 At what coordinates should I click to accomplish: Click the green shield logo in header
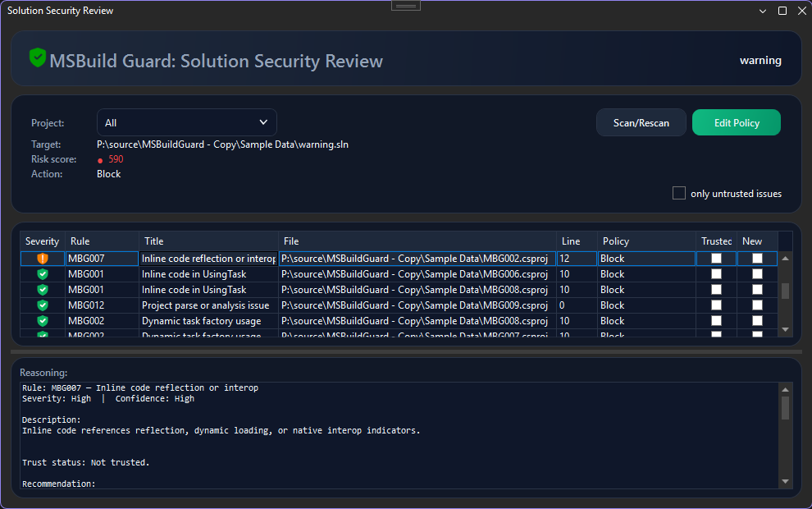click(37, 57)
